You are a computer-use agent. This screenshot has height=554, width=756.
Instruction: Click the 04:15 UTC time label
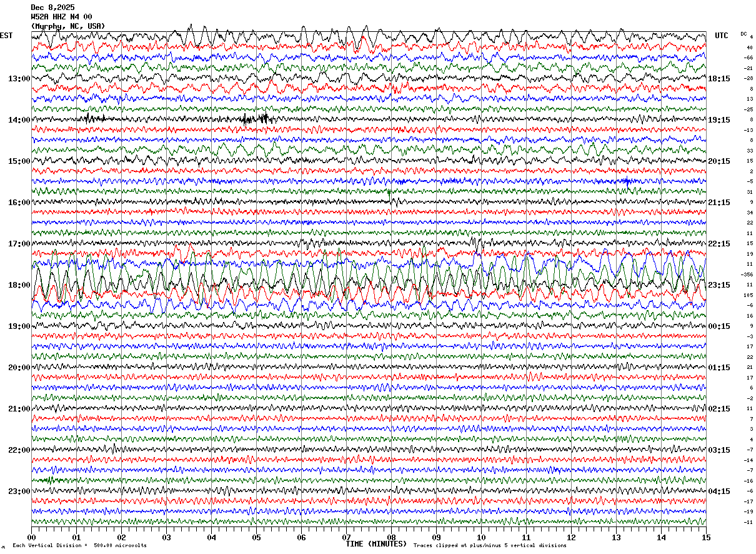(719, 491)
